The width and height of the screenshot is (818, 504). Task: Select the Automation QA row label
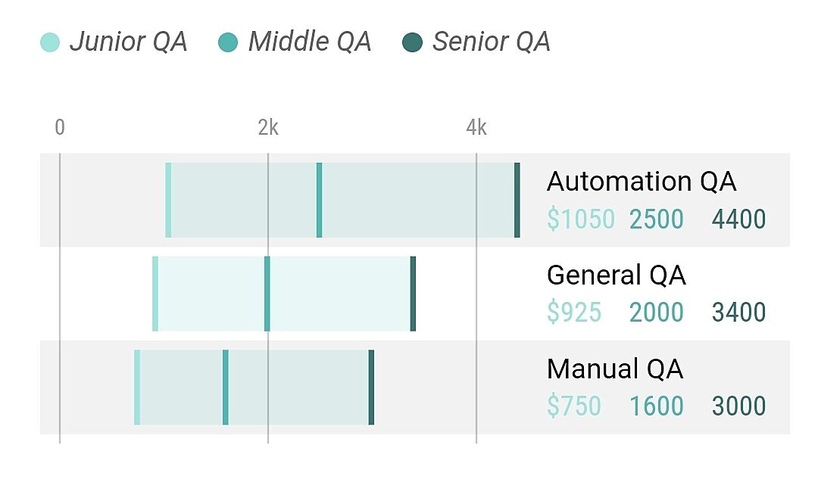click(641, 182)
